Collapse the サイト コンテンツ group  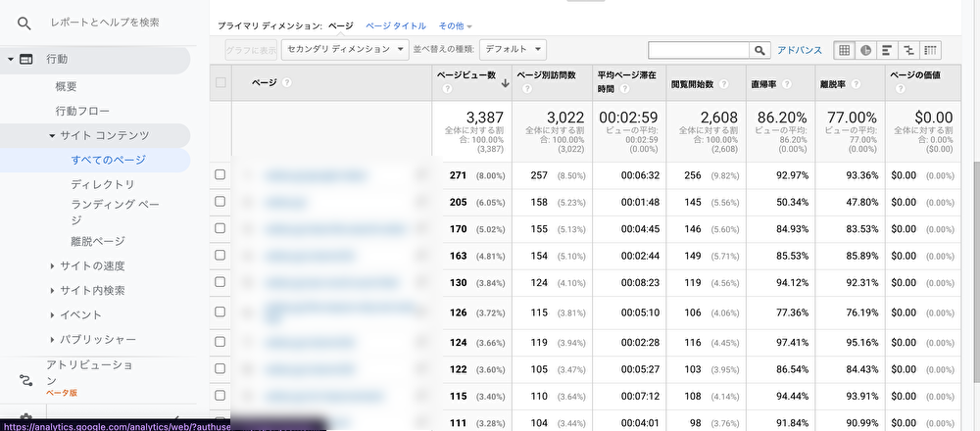tap(53, 135)
